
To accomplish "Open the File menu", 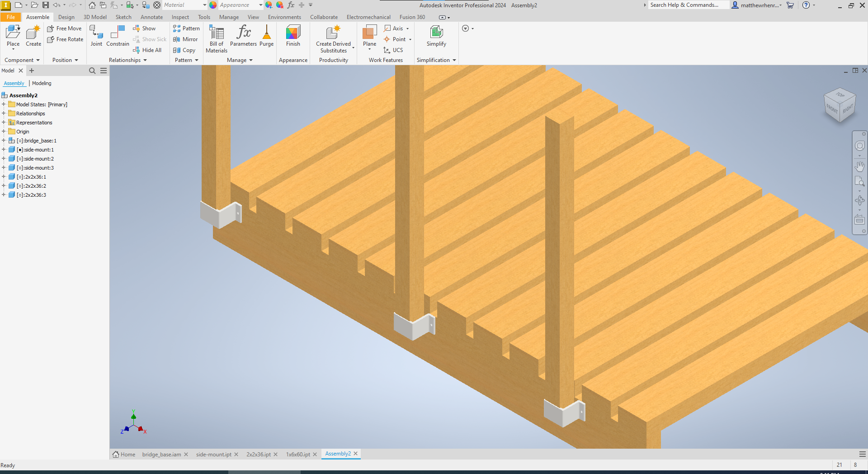I will point(11,17).
